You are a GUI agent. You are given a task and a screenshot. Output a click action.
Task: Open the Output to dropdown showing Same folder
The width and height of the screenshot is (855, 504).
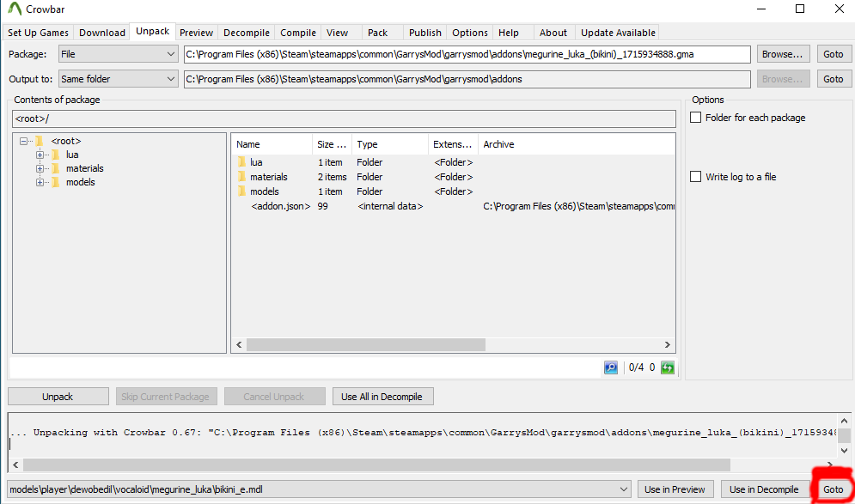pyautogui.click(x=119, y=79)
